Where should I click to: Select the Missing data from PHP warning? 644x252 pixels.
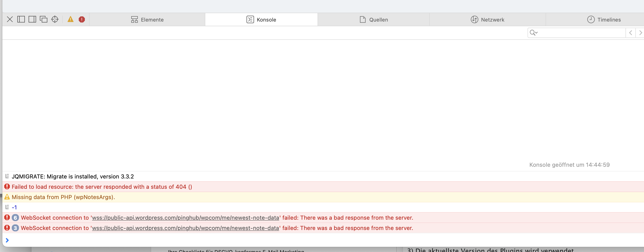tap(63, 197)
